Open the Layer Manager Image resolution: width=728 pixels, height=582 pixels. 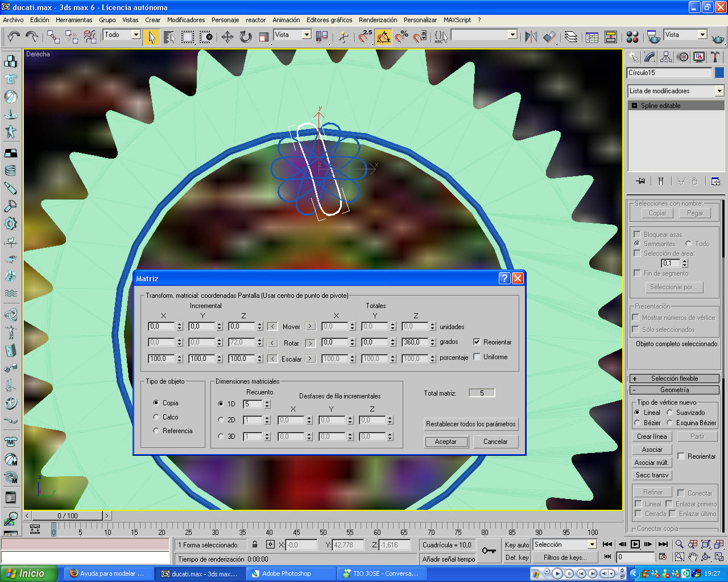point(571,37)
